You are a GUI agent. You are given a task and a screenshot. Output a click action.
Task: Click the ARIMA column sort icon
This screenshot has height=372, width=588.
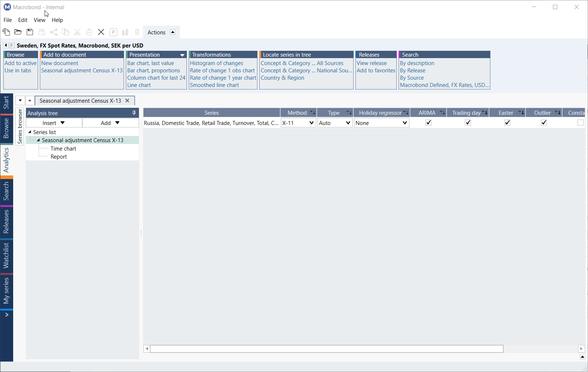pyautogui.click(x=442, y=113)
